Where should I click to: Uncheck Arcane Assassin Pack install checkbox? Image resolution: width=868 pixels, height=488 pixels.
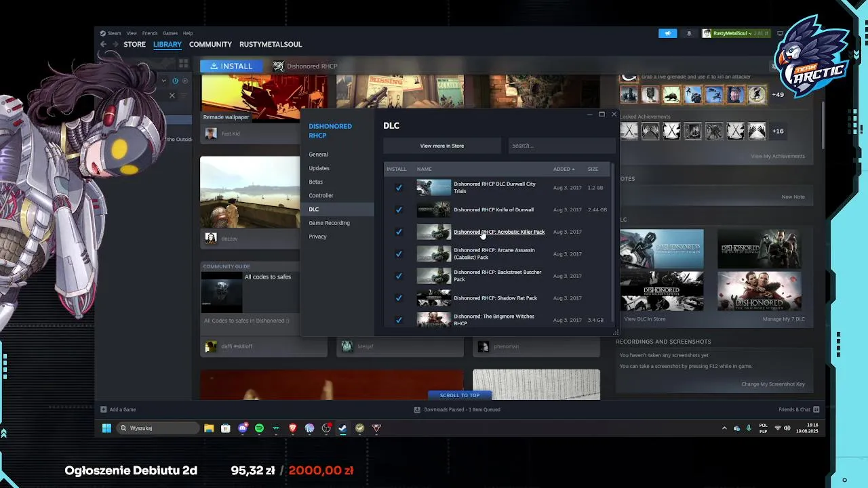click(x=399, y=253)
